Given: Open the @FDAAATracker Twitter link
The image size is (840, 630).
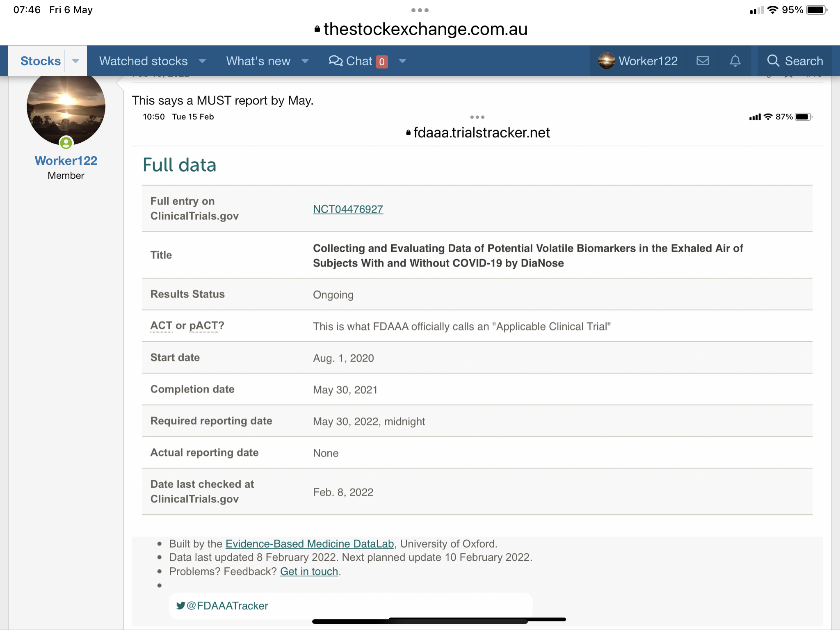Looking at the screenshot, I should click(222, 606).
